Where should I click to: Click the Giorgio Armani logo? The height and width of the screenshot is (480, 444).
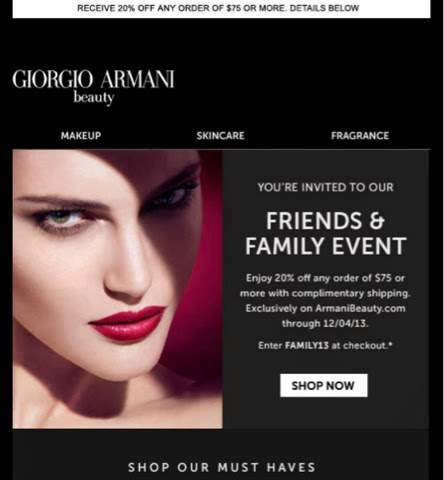click(x=93, y=86)
